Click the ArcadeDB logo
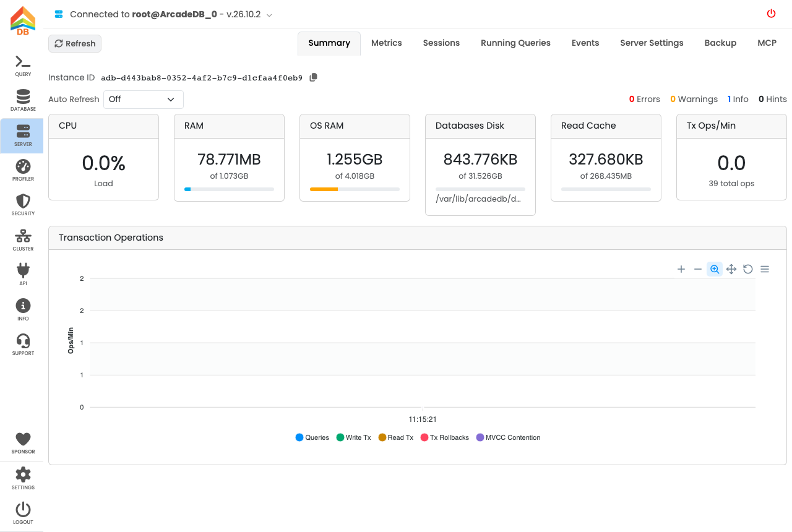The height and width of the screenshot is (532, 792). 23,21
